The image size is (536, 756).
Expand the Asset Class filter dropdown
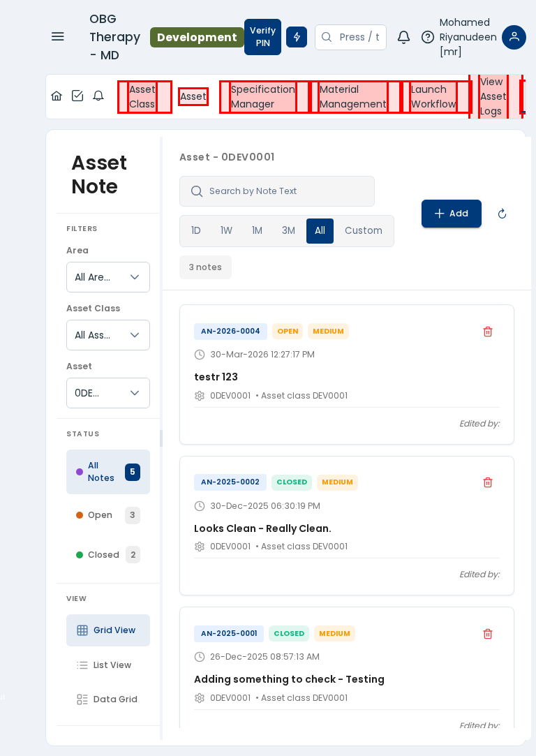coord(108,335)
